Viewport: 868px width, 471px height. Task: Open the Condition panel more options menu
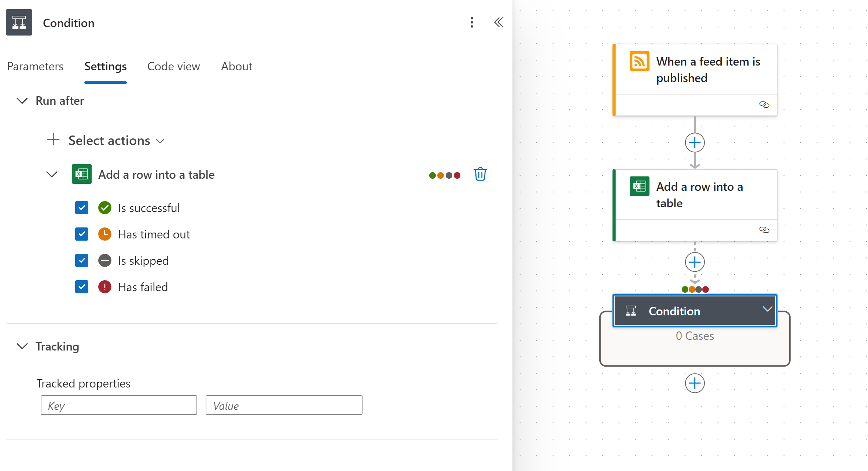point(472,23)
